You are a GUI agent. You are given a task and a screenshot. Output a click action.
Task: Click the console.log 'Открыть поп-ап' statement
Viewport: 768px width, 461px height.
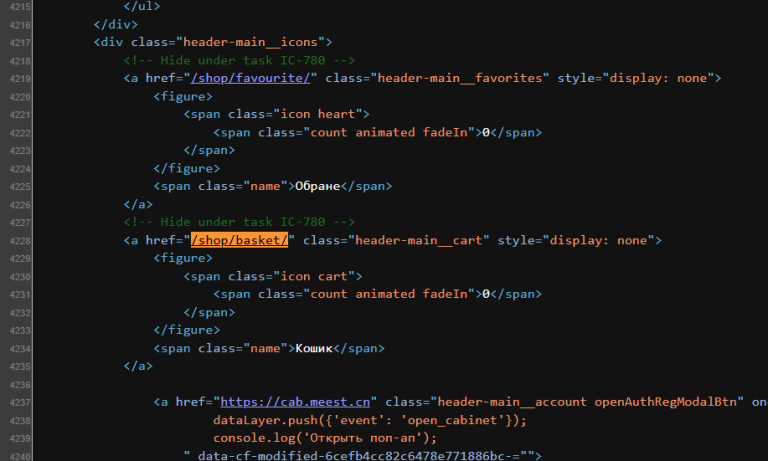point(325,438)
